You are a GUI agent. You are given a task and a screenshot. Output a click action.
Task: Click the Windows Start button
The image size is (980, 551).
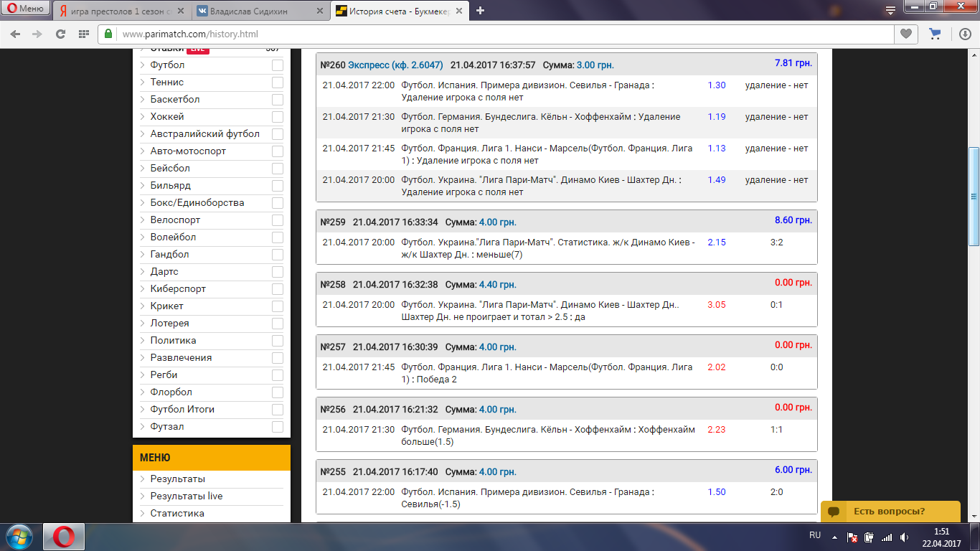(x=19, y=537)
